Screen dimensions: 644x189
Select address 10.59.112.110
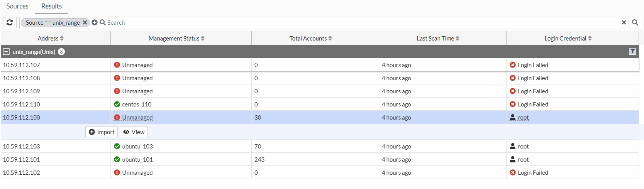[x=21, y=104]
